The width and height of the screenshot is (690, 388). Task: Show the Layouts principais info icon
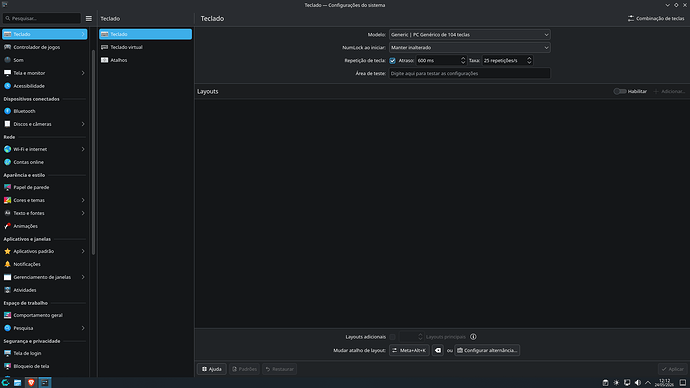pos(473,337)
